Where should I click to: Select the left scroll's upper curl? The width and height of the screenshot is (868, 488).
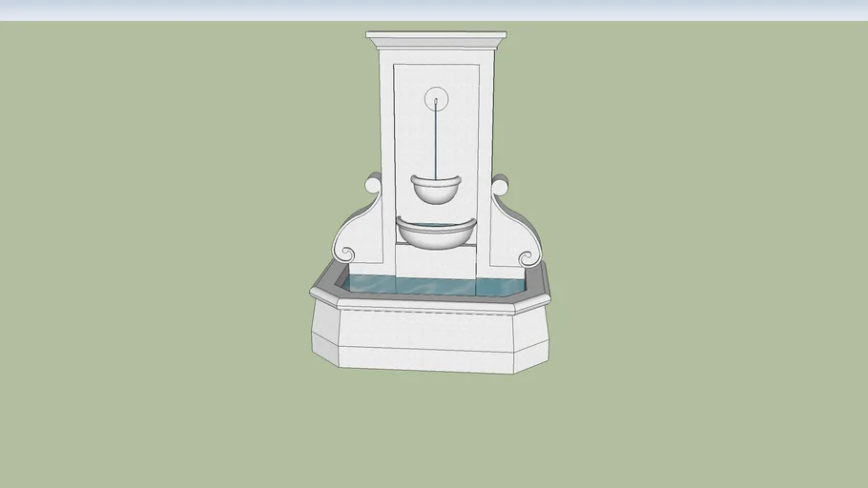pyautogui.click(x=373, y=184)
